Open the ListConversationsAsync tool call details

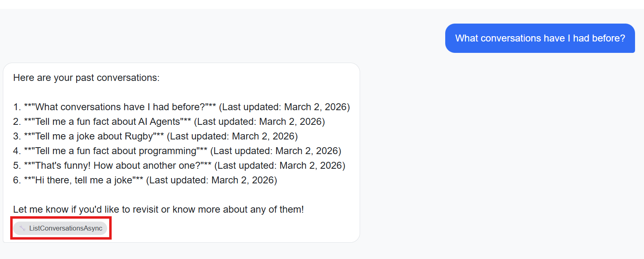coord(60,228)
